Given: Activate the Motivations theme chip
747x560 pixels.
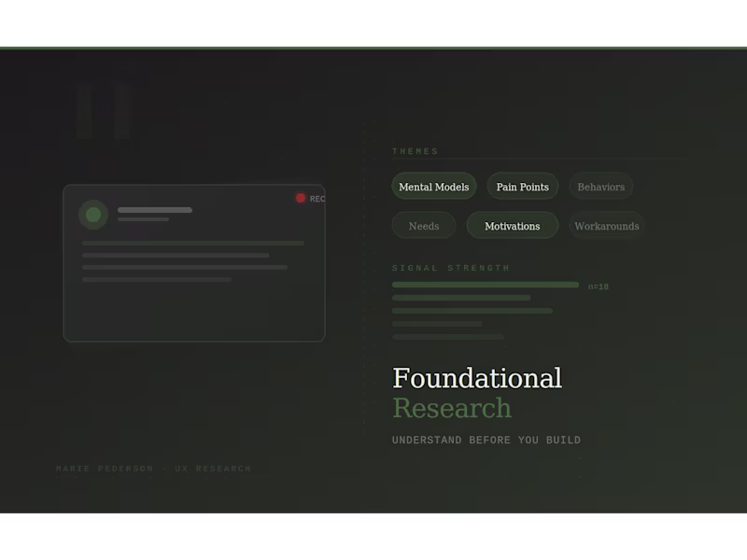Looking at the screenshot, I should tap(512, 226).
